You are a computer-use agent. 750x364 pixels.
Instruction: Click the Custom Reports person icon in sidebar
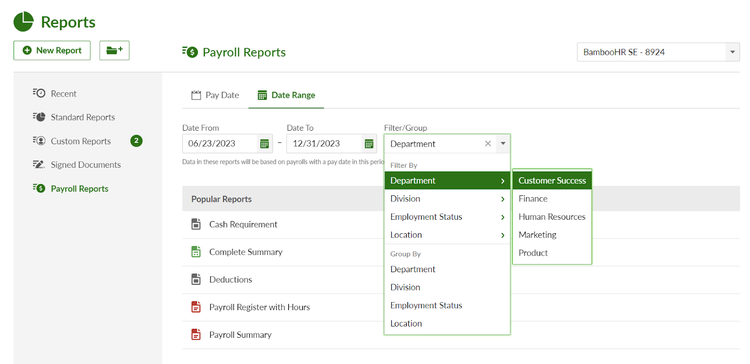39,141
